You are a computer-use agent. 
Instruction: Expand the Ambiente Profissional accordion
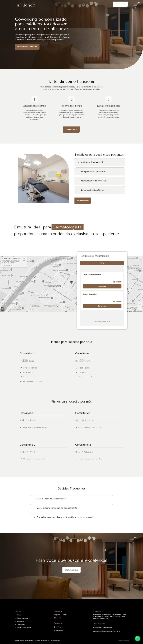[x=99, y=162]
